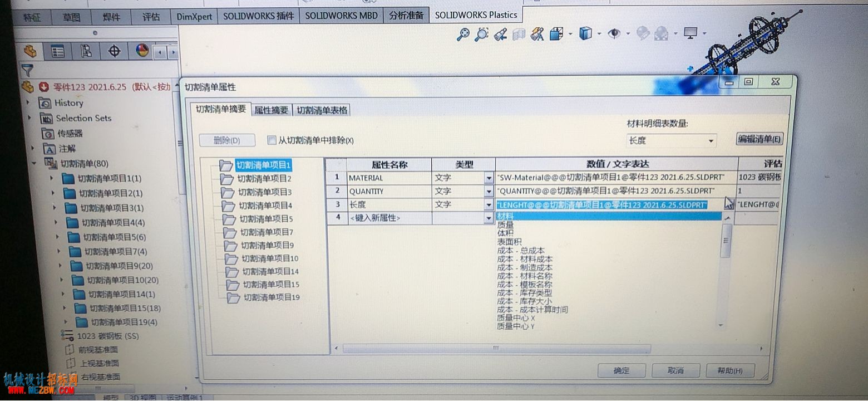Open the FeatureManager design tree tab

pos(31,52)
